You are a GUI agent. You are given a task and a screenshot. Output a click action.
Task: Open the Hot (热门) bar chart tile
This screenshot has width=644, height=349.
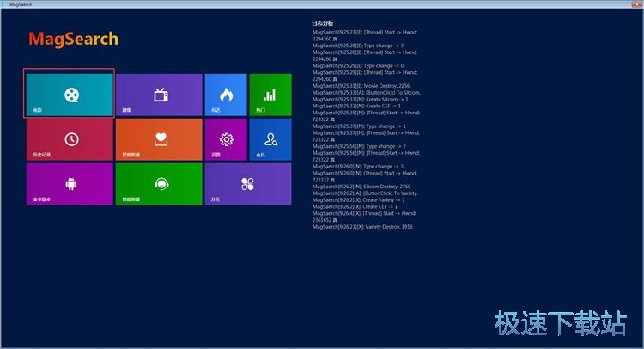(x=270, y=94)
